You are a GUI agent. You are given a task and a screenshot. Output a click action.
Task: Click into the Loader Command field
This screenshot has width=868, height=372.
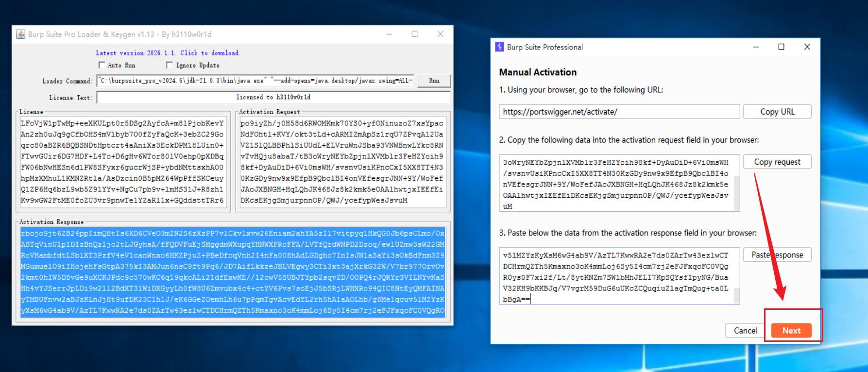[255, 81]
